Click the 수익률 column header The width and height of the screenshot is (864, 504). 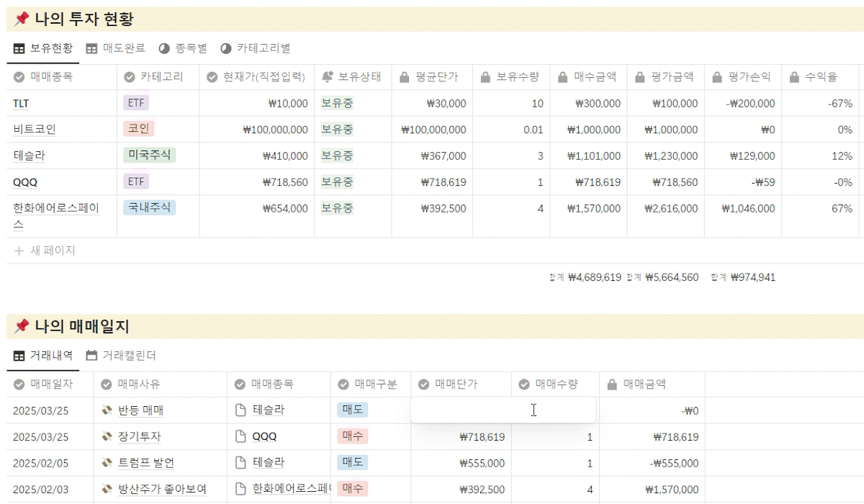(822, 76)
